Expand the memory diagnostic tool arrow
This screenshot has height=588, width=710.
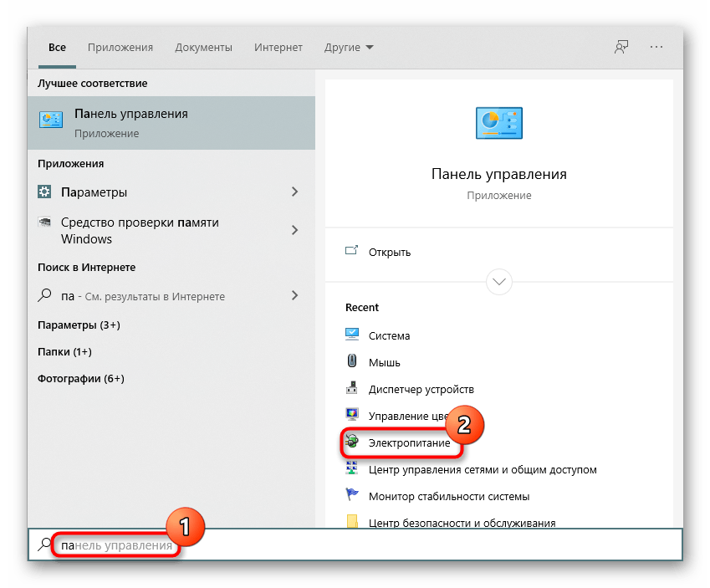(294, 230)
